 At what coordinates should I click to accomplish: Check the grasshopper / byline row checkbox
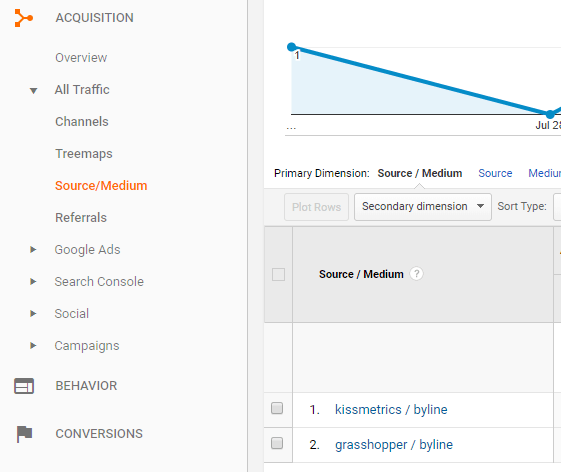[x=277, y=443]
